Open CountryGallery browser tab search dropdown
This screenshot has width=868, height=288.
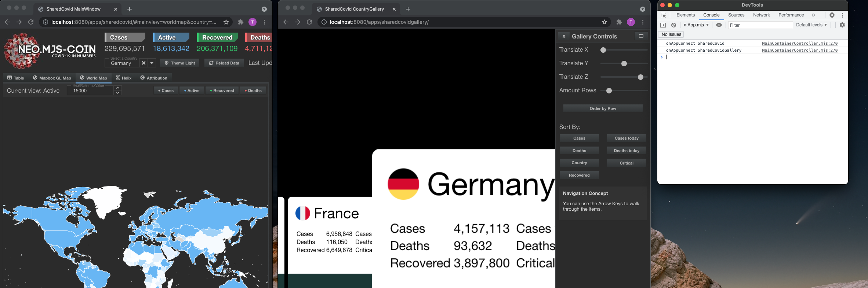[643, 9]
